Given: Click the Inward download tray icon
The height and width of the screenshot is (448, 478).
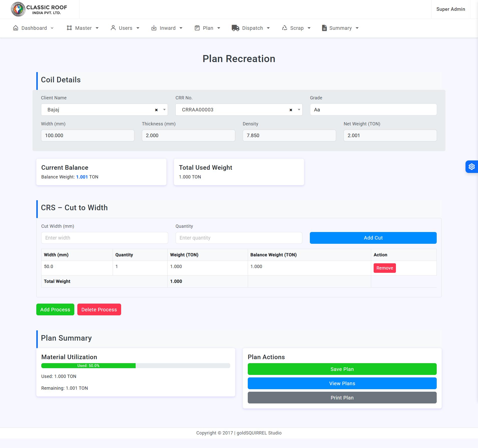Looking at the screenshot, I should 154,28.
